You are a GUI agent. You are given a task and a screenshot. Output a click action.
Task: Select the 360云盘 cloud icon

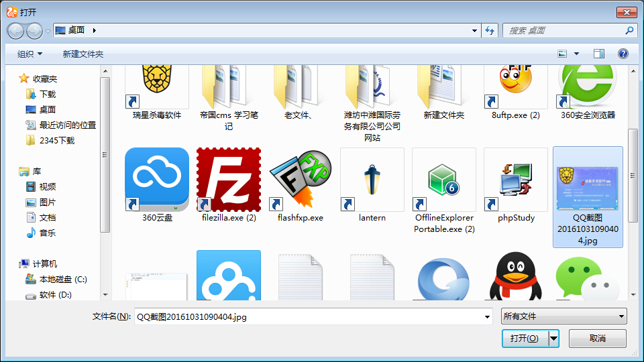tap(157, 180)
